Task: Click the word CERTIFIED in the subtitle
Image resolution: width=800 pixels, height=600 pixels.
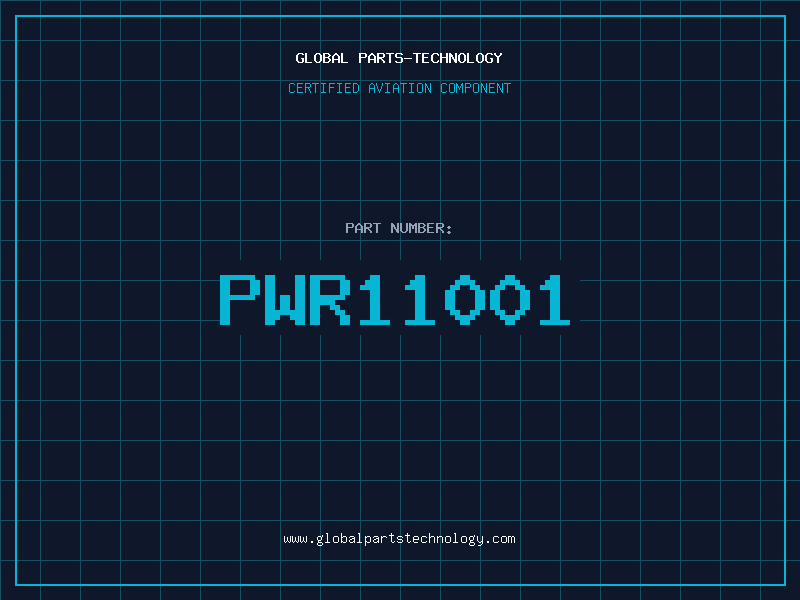Action: tap(324, 88)
